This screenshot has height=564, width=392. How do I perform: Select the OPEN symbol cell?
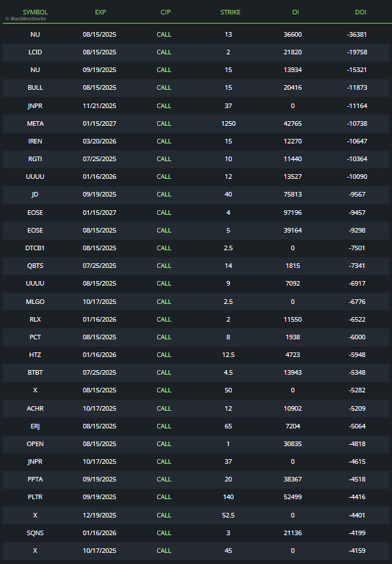point(35,443)
